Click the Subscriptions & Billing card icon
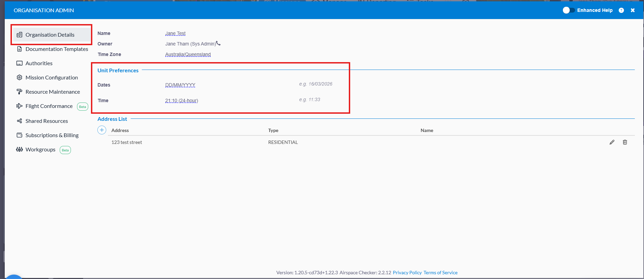644x279 pixels. [x=19, y=135]
